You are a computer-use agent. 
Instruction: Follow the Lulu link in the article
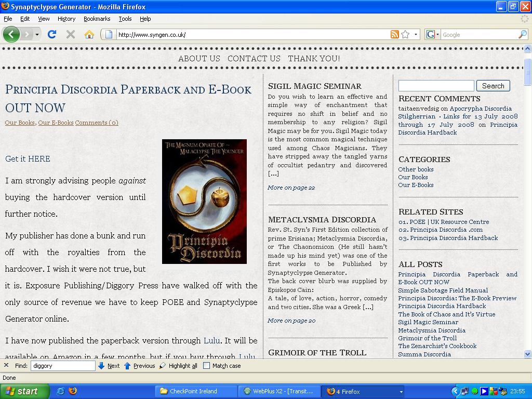point(212,340)
